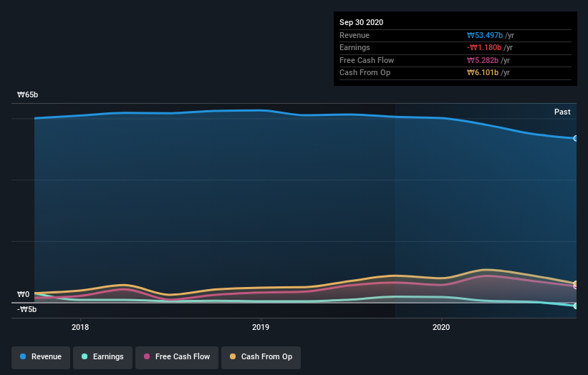
Task: Toggle the Revenue series legend button
Action: (41, 357)
